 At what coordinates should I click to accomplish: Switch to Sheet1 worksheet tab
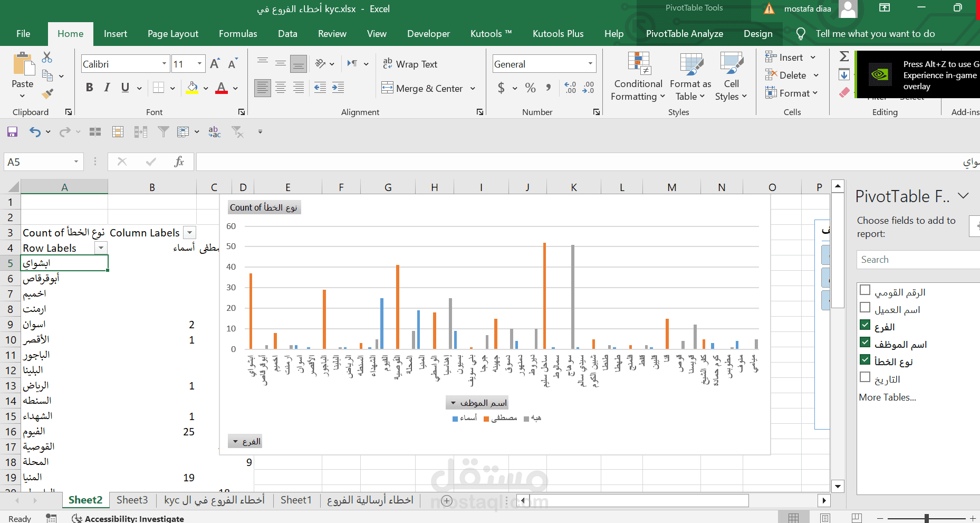pyautogui.click(x=296, y=500)
